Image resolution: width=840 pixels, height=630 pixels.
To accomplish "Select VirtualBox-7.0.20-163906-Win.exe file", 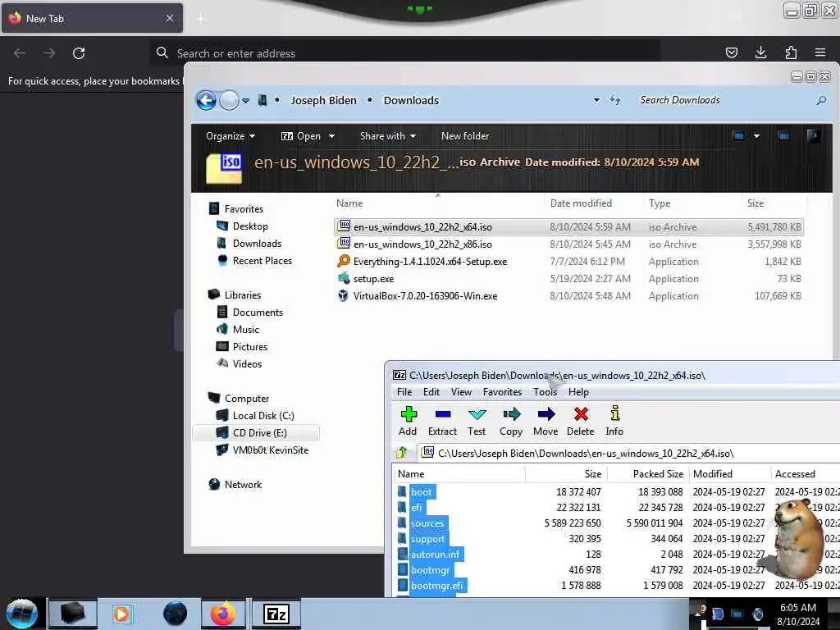I will click(568, 295).
